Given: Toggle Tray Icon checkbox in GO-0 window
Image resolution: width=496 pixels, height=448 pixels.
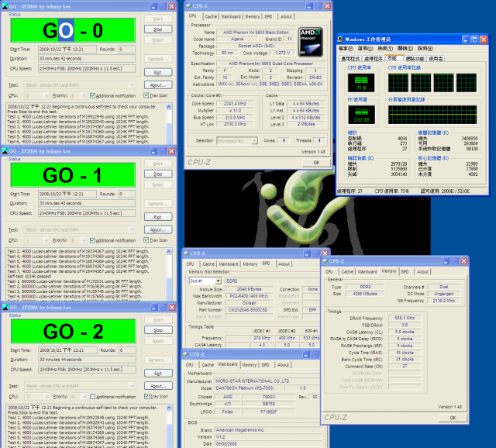Looking at the screenshot, I should coord(146,95).
